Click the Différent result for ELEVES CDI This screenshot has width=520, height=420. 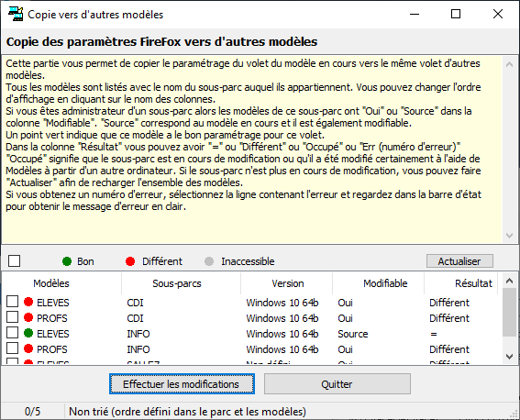pos(449,303)
